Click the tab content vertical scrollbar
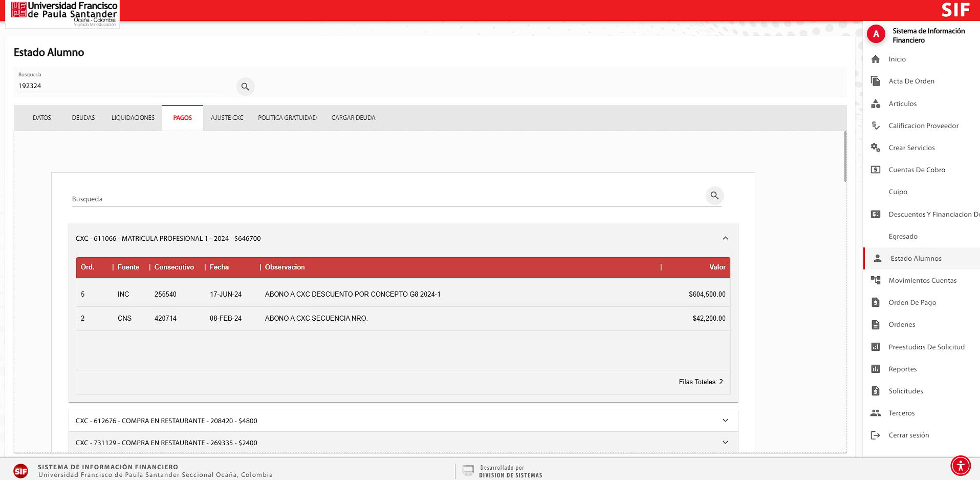This screenshot has height=480, width=980. coord(845,156)
